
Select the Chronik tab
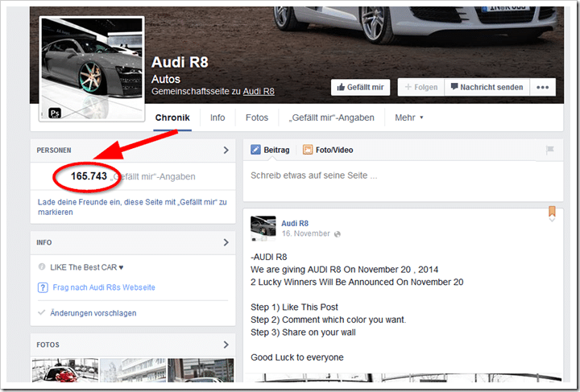coord(172,118)
